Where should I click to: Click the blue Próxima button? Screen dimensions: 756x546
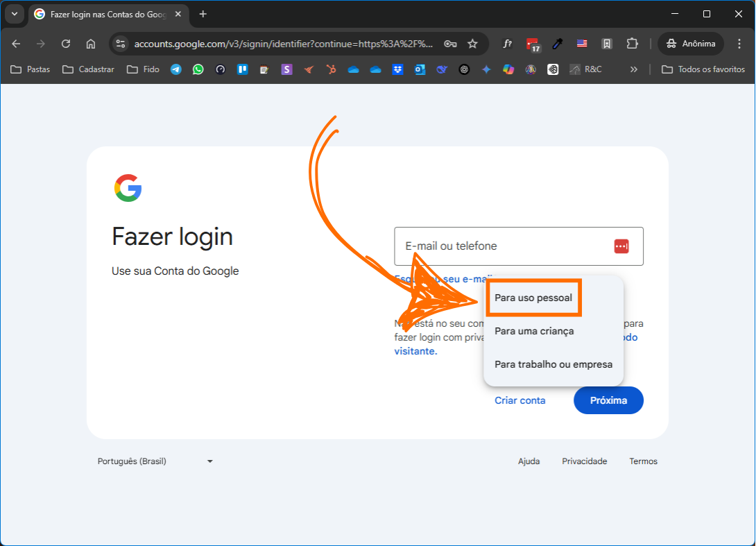pos(608,400)
